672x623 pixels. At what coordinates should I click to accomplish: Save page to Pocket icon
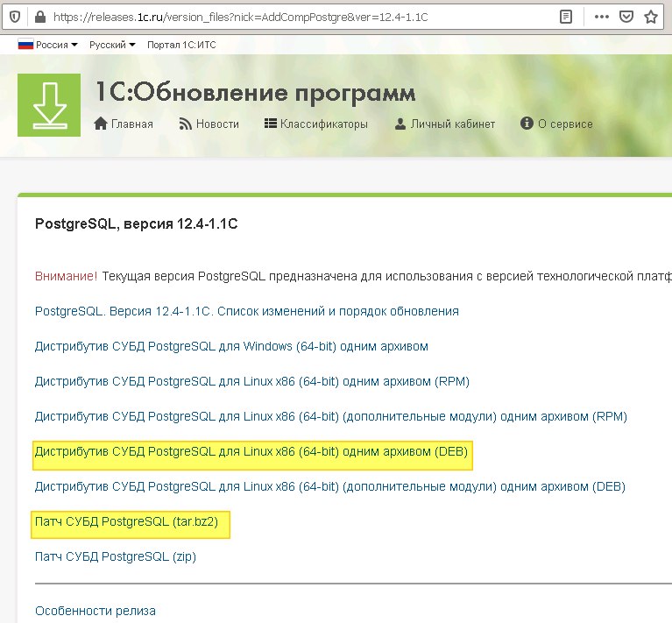[626, 18]
